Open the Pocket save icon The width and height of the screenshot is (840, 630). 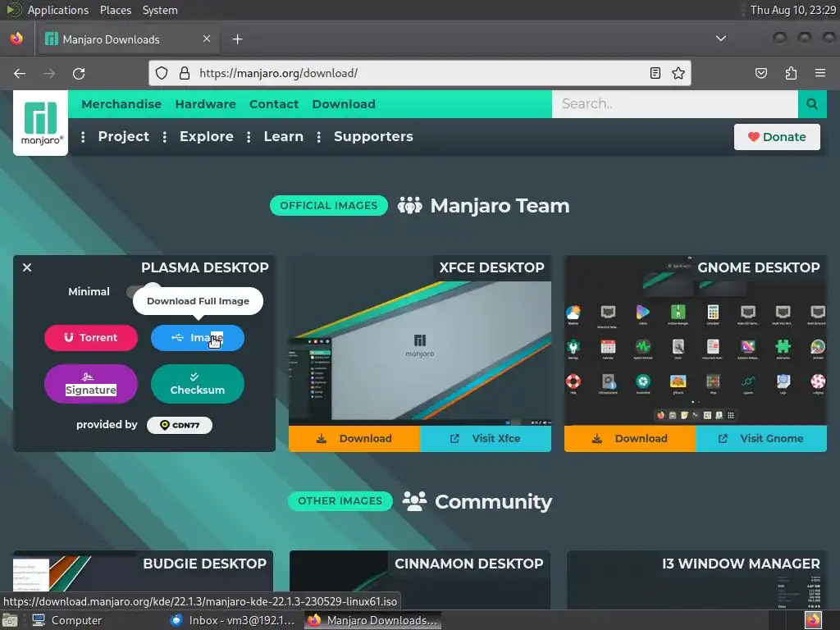pos(761,73)
